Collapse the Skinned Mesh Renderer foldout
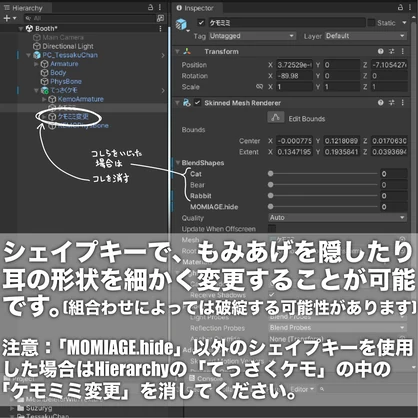The image size is (418, 418). click(178, 103)
